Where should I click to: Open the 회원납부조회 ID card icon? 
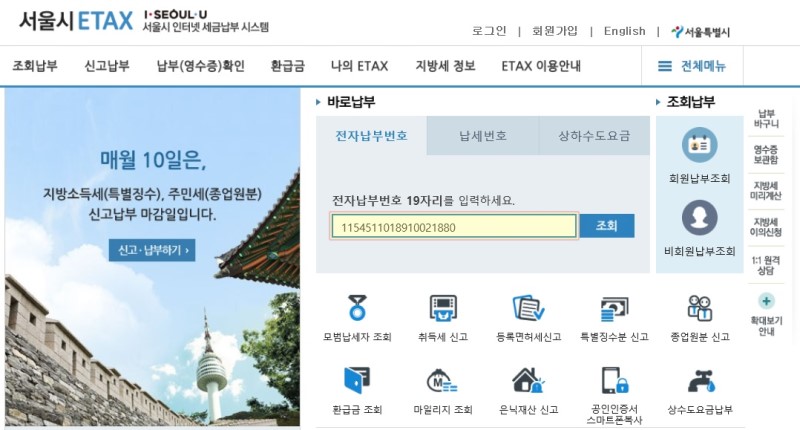[699, 145]
